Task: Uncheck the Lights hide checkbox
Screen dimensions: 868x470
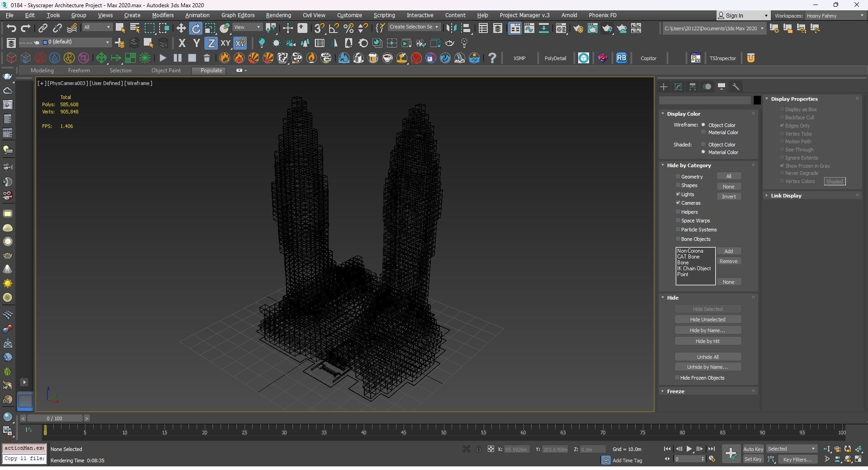Action: click(x=678, y=194)
